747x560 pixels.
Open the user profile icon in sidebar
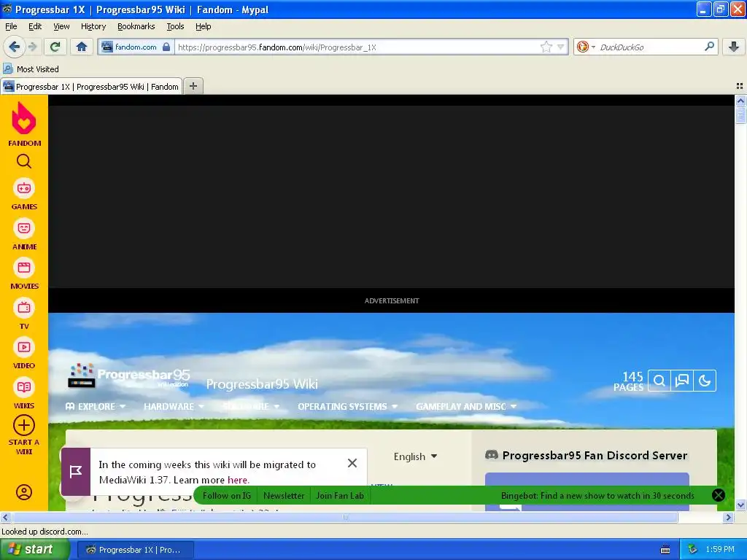(x=24, y=492)
